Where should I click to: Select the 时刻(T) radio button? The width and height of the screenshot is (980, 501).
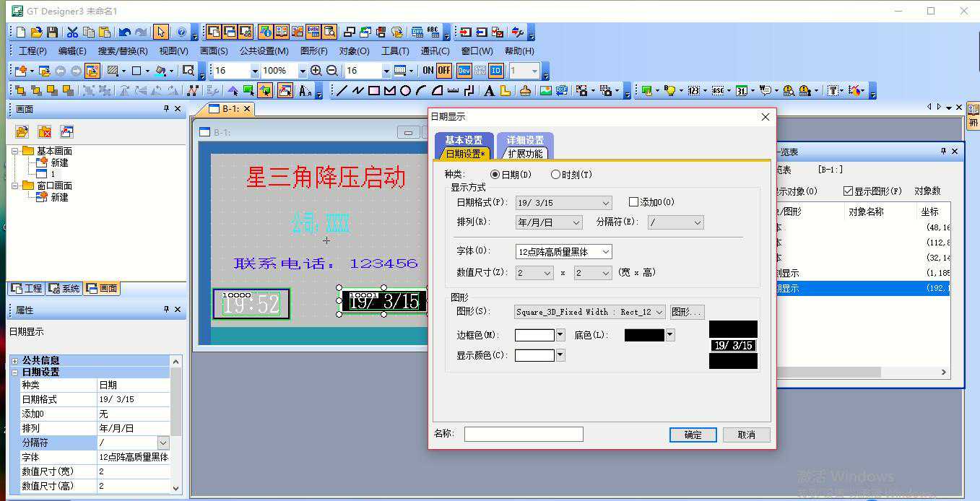555,175
